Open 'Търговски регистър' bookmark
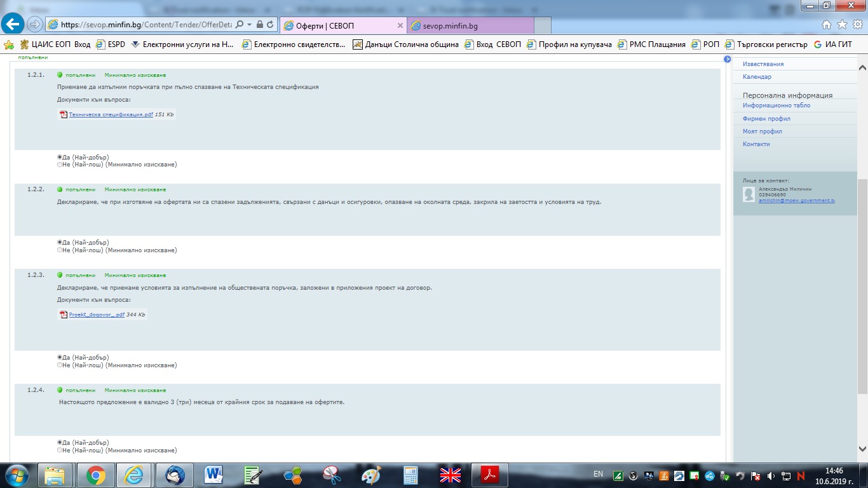868x488 pixels. point(766,44)
